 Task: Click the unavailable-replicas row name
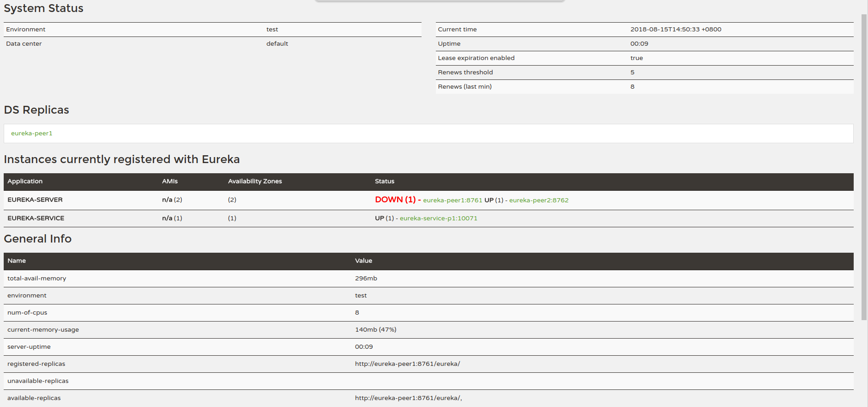[x=38, y=381]
